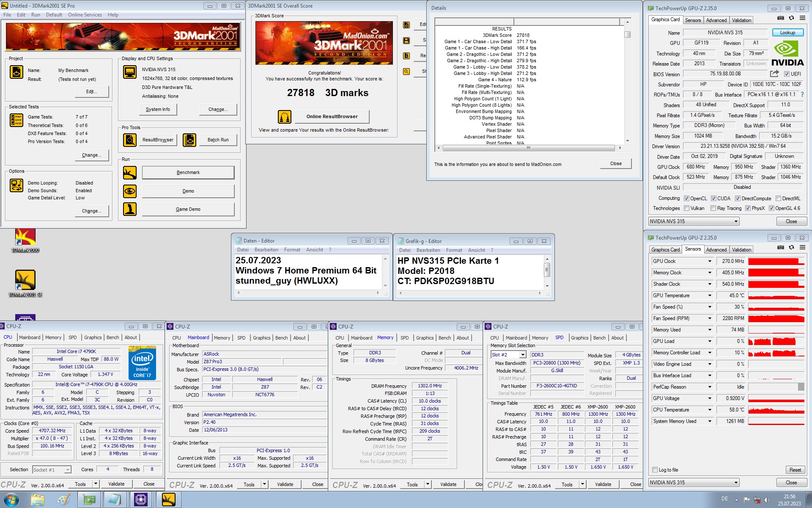Click Close in the Details window
Viewport: 812px width, 508px height.
coord(616,164)
